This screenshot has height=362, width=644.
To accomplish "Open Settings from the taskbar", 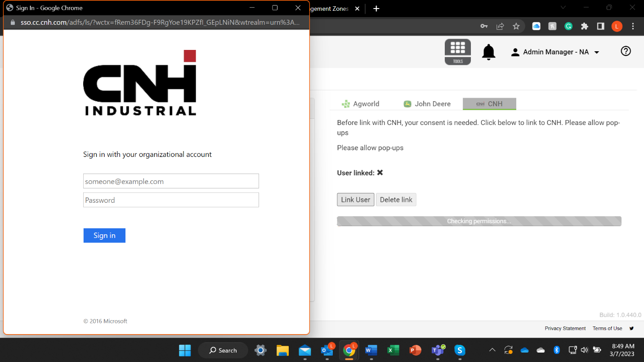I will point(260,350).
